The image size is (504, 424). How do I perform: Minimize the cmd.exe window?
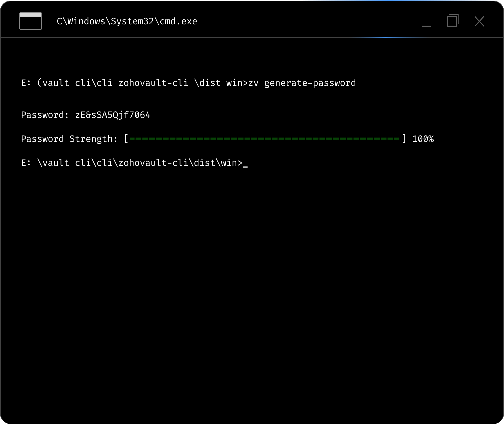coord(426,26)
